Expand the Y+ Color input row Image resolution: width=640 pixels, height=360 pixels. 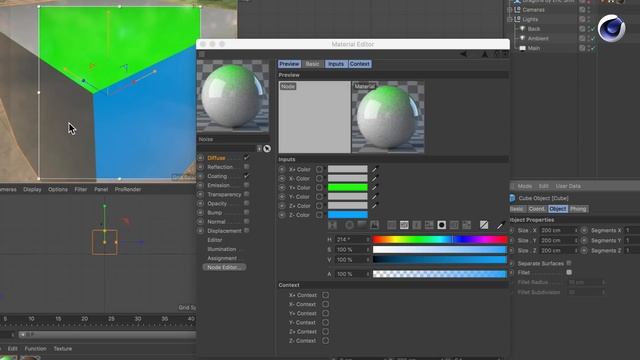click(x=282, y=187)
